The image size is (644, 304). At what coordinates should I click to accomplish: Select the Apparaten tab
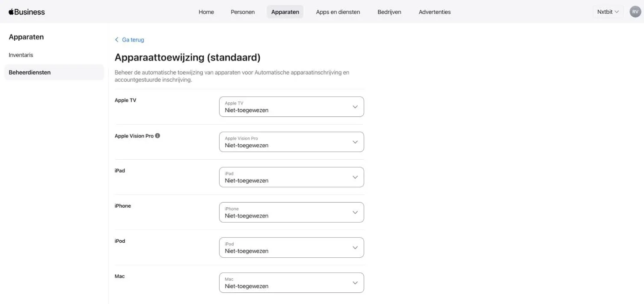pos(285,12)
